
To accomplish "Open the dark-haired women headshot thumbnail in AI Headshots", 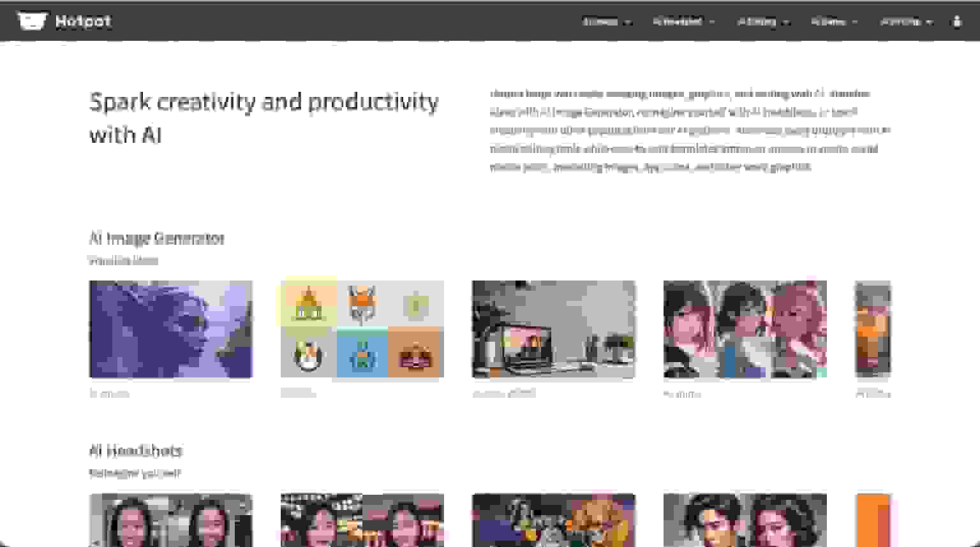I will click(362, 520).
